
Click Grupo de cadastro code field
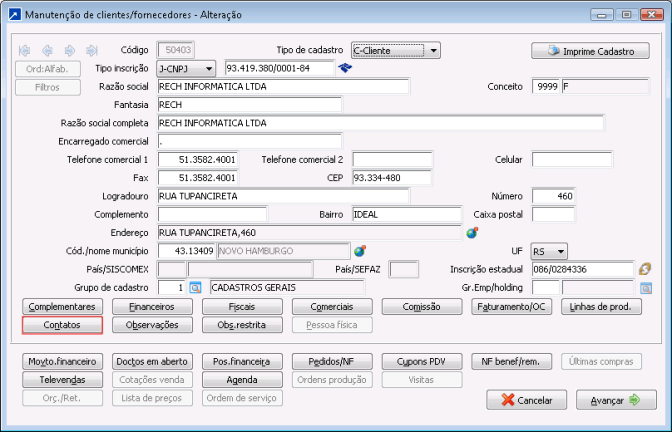pos(172,288)
